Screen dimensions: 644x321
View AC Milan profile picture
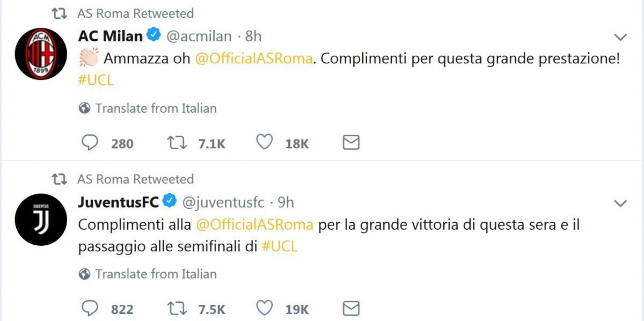pyautogui.click(x=41, y=54)
